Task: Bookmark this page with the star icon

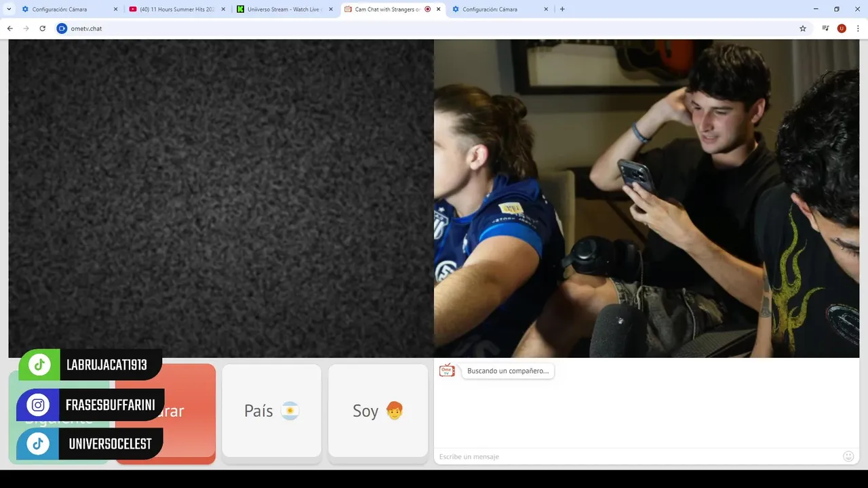Action: [803, 28]
